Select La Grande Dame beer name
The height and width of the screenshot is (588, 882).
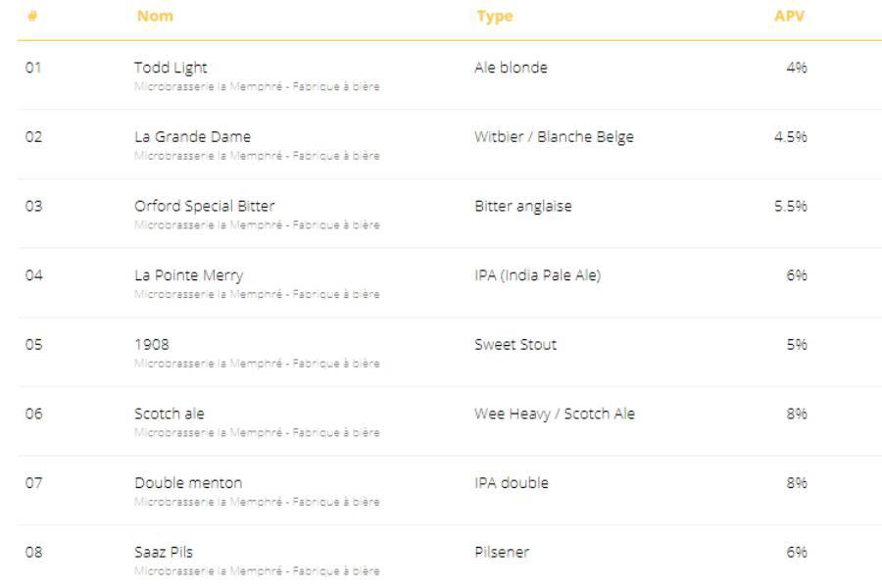(192, 137)
